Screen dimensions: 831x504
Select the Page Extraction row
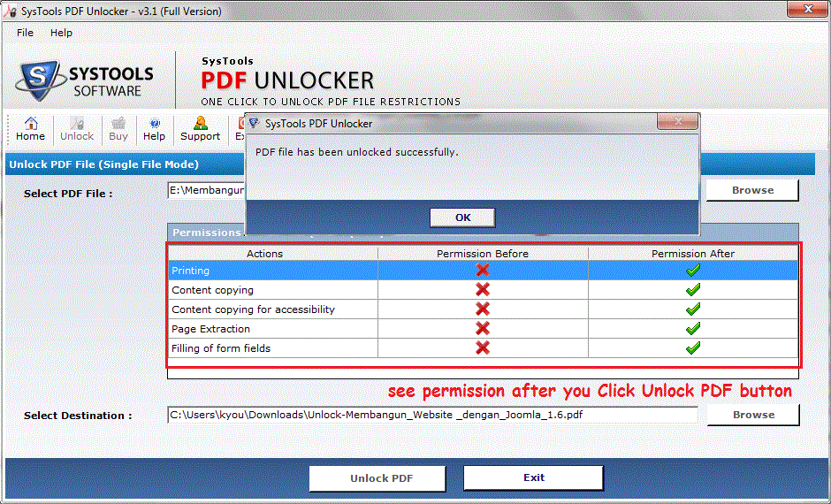(x=483, y=329)
